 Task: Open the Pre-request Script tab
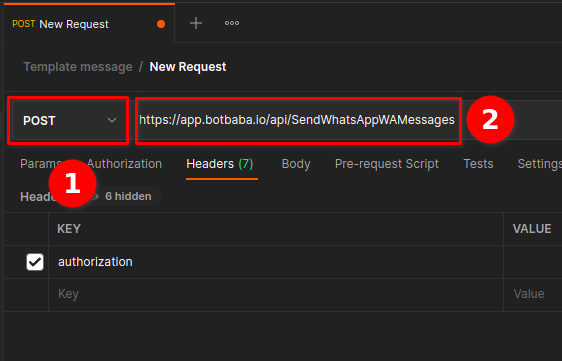click(x=387, y=164)
